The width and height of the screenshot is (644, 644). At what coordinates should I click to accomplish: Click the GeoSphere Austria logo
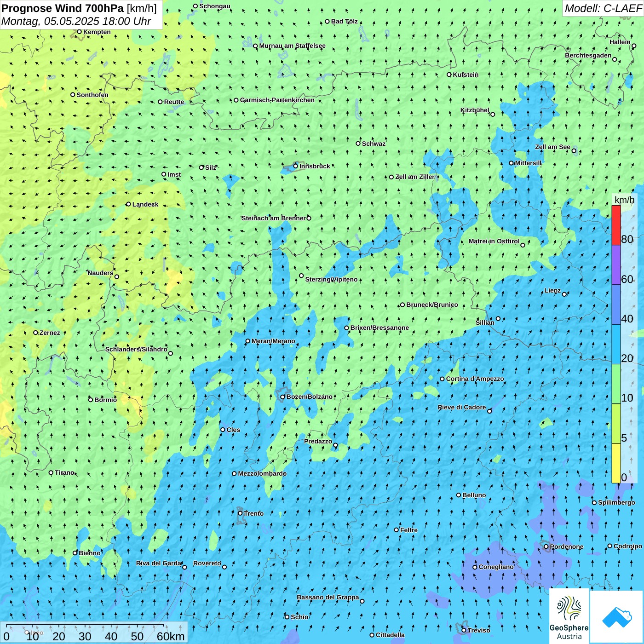click(x=569, y=615)
